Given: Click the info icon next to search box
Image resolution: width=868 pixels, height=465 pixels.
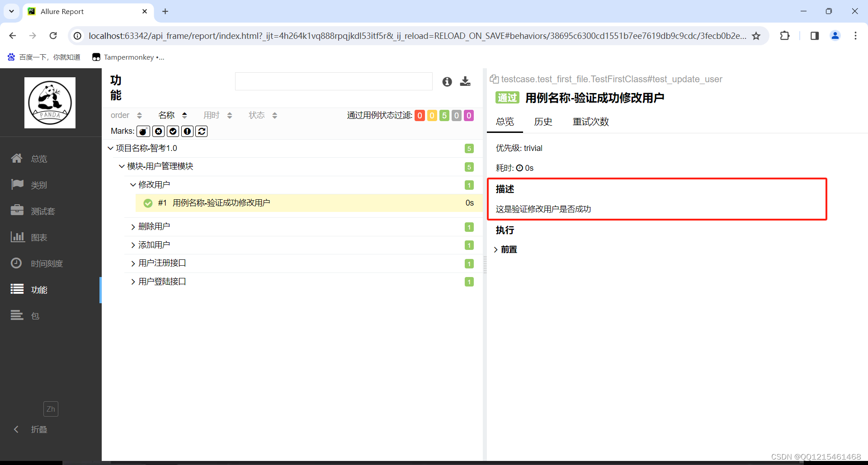Looking at the screenshot, I should click(447, 81).
